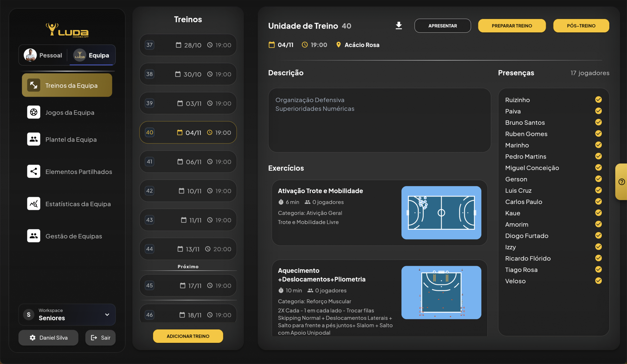This screenshot has height=364, width=627.
Task: Open the help question mark side tab
Action: pyautogui.click(x=621, y=182)
